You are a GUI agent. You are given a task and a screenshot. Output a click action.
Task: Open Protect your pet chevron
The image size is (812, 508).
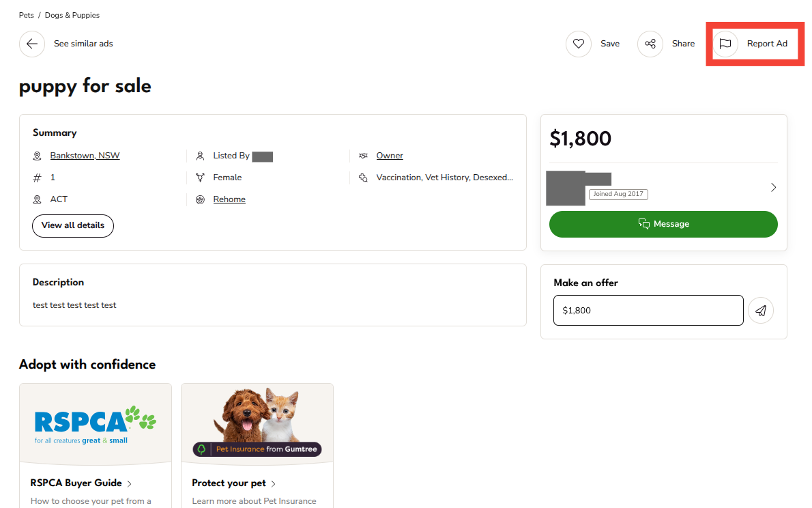point(274,483)
